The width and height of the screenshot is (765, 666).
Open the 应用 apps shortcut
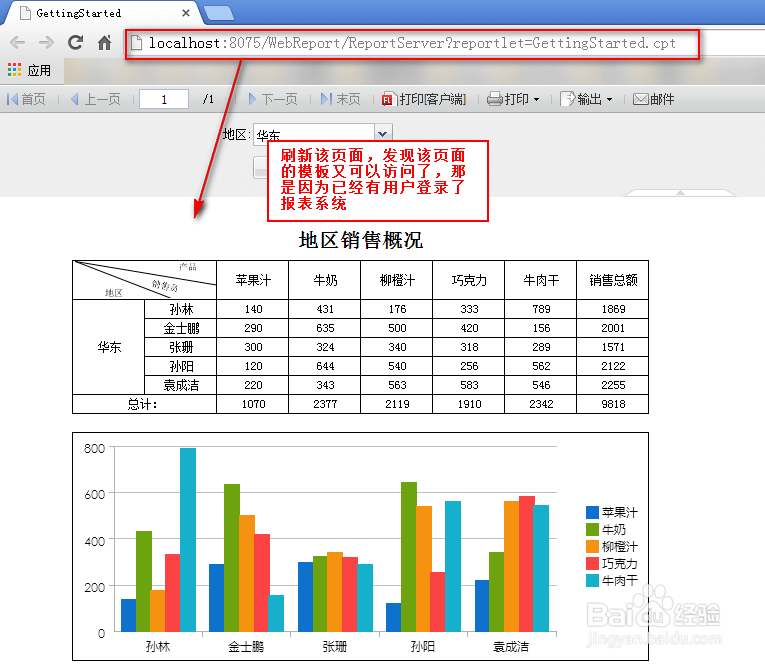click(29, 70)
